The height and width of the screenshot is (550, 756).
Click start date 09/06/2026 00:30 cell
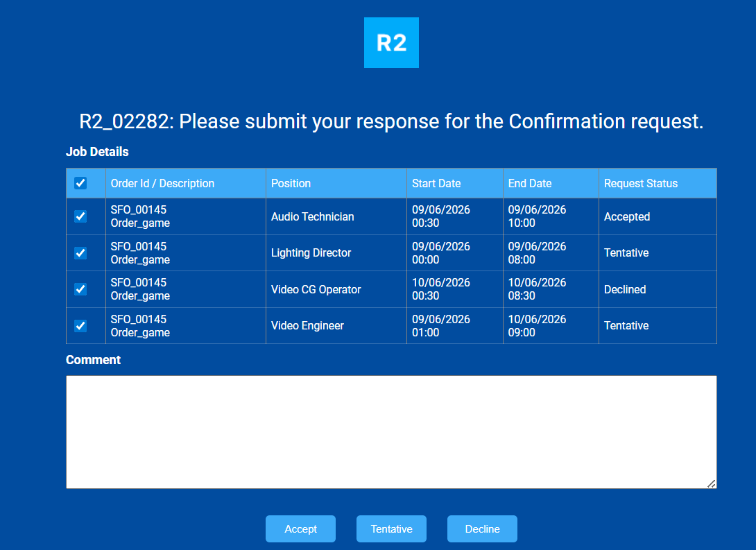click(x=455, y=216)
